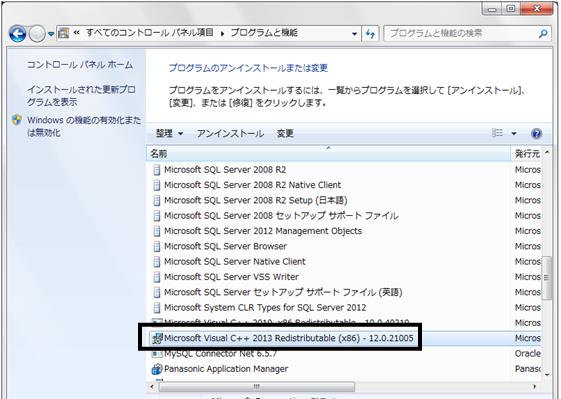Click プログラムと機能 breadcrumb in address bar
This screenshot has height=399, width=561.
coord(264,33)
